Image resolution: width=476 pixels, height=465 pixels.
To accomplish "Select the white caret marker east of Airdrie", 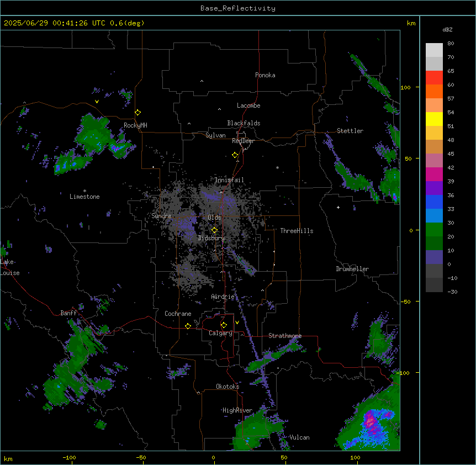I will click(263, 290).
